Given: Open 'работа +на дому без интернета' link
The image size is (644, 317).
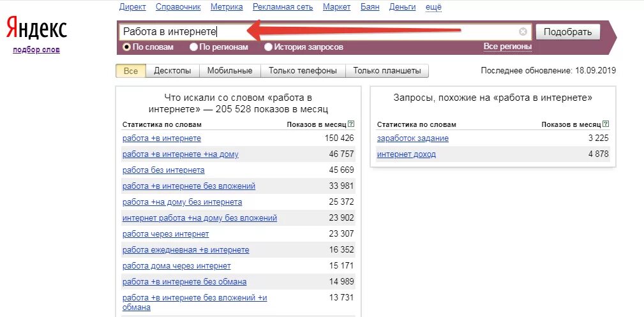Looking at the screenshot, I should (x=183, y=202).
